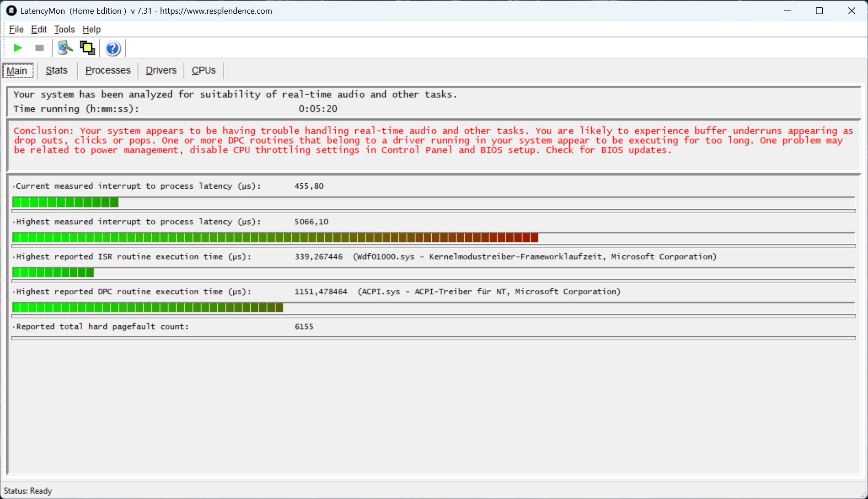
Task: Maximize the LatencyMon window
Action: pos(819,11)
